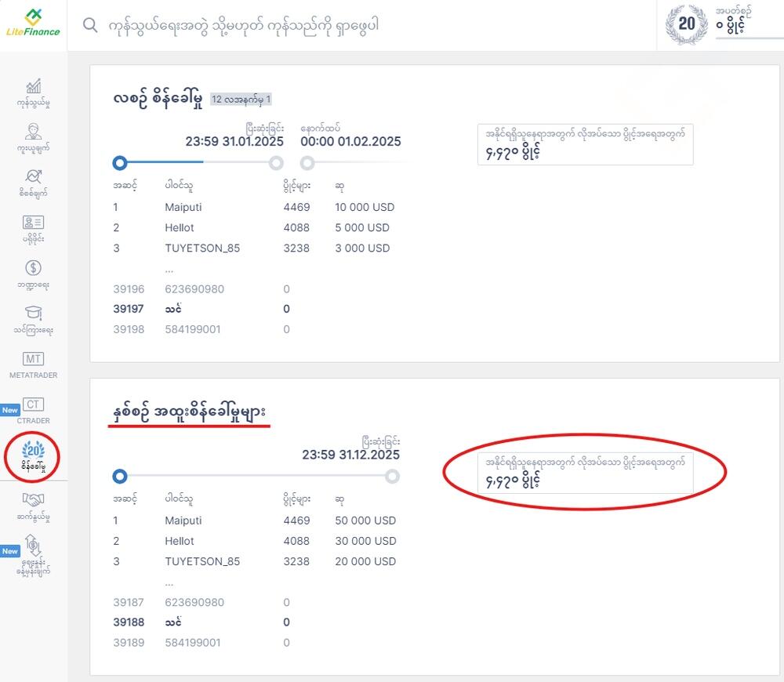Click your own rank 39197 row
784x682 pixels.
(x=201, y=309)
